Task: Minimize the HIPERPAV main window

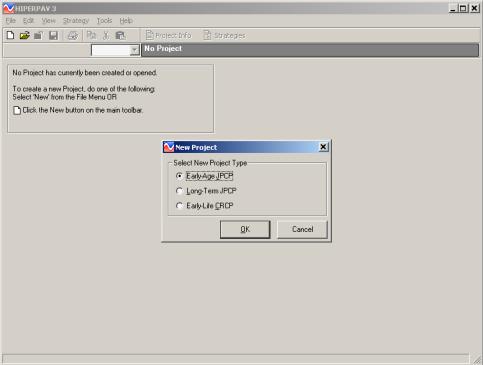Action: pyautogui.click(x=453, y=8)
